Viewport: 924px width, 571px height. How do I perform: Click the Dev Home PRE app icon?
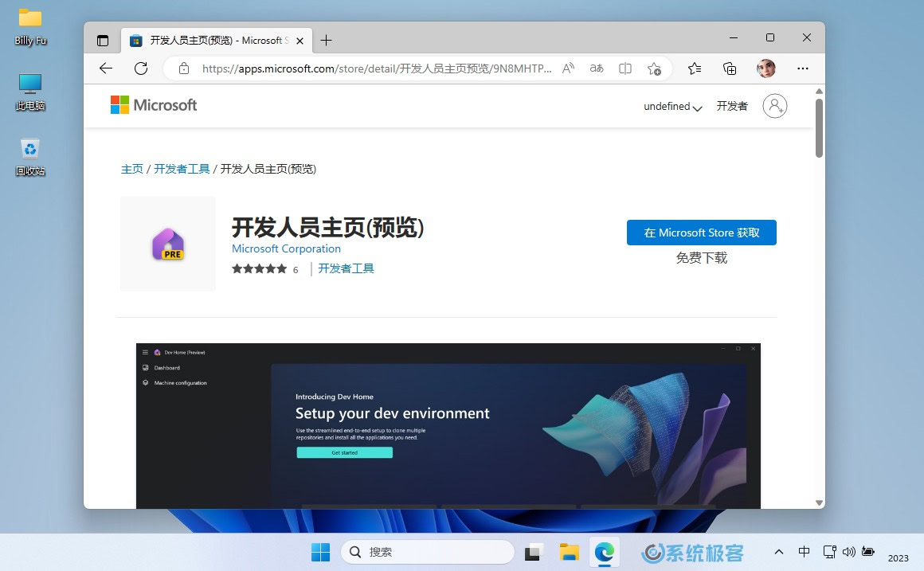[x=168, y=244]
